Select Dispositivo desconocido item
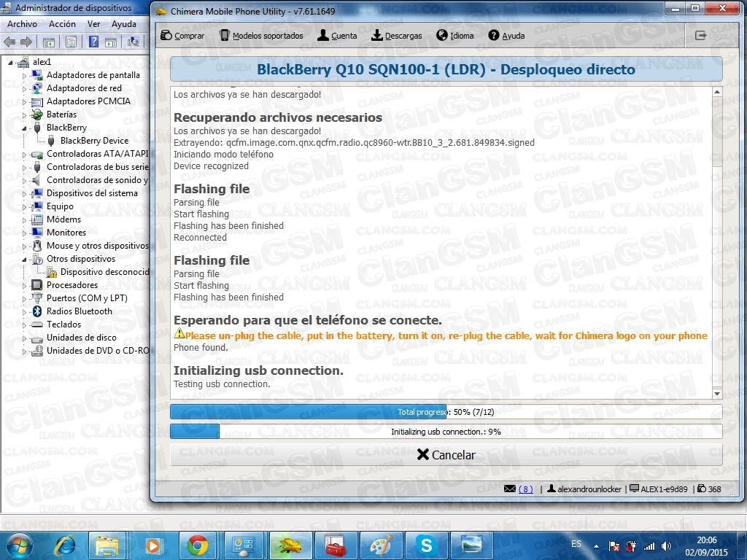Image resolution: width=747 pixels, height=560 pixels. [105, 272]
